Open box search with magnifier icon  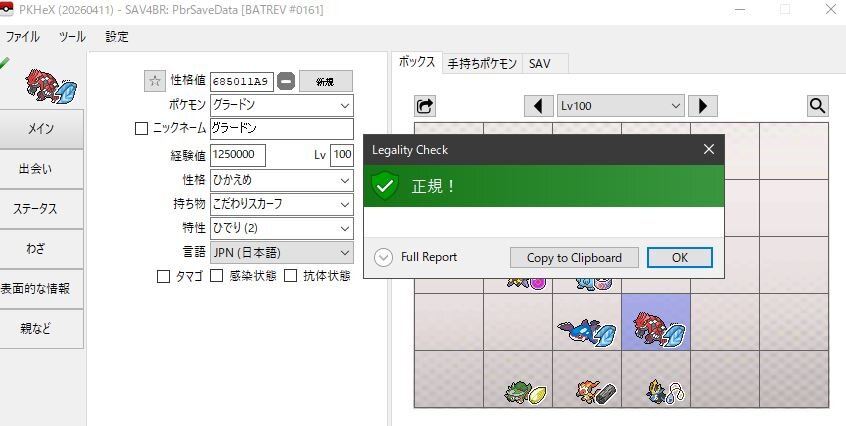coord(817,106)
